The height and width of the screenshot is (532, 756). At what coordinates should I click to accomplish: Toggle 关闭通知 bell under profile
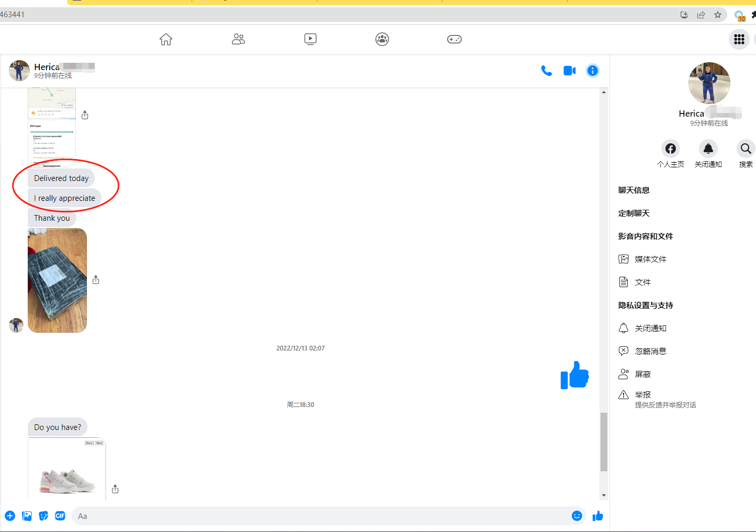click(708, 149)
